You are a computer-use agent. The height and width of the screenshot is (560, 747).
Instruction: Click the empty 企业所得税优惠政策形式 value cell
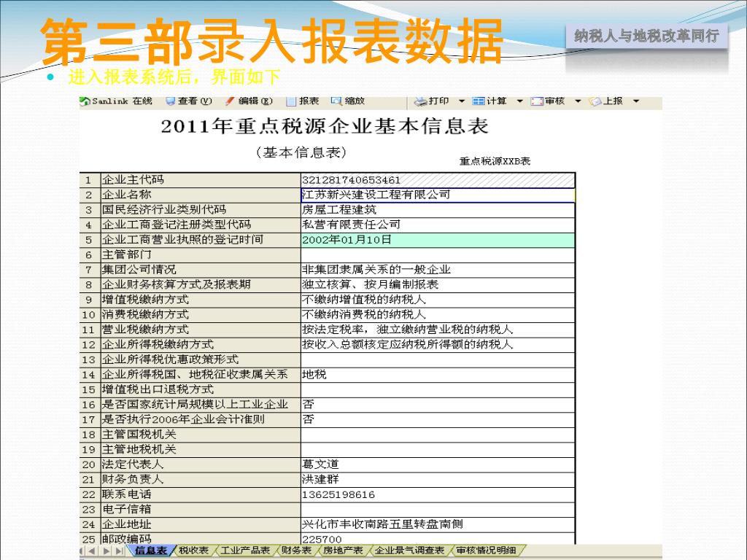(438, 360)
